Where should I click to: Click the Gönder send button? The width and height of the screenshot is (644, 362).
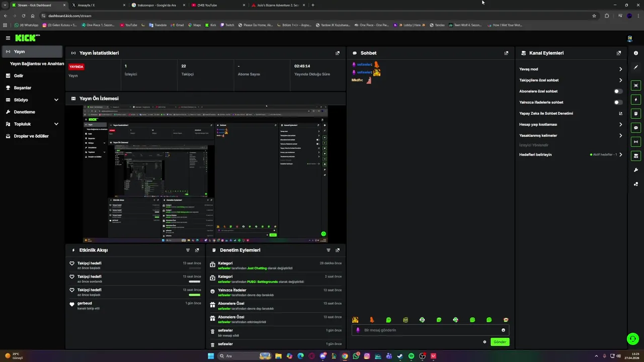(500, 342)
